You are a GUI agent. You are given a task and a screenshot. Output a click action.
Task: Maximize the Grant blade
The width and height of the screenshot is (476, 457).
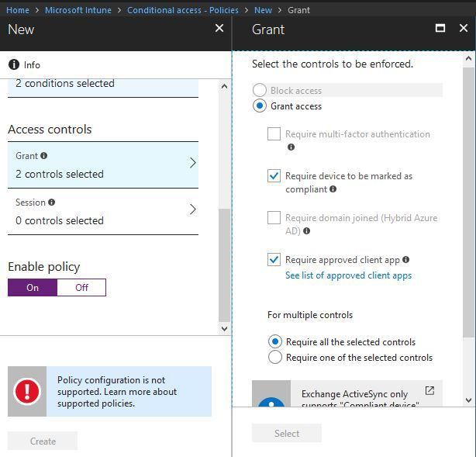pos(440,28)
